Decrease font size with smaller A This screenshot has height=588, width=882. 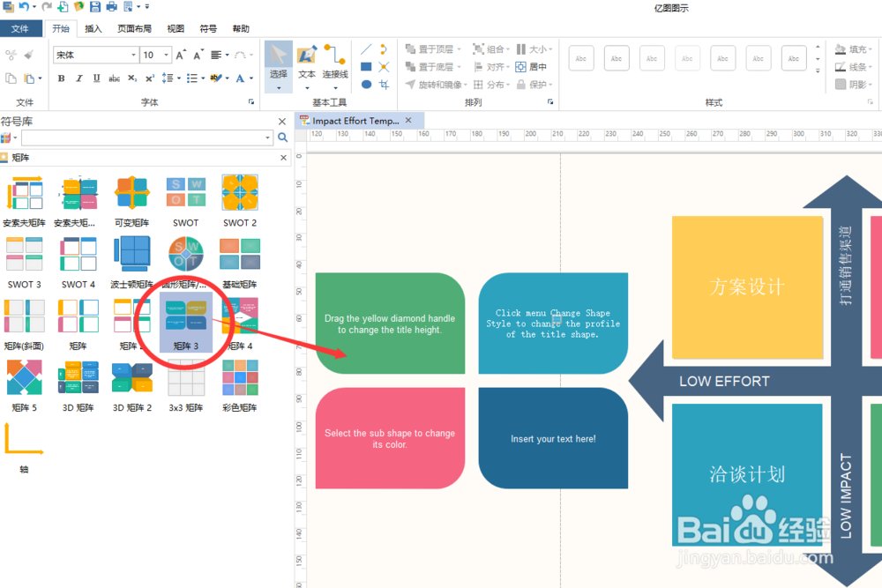198,55
